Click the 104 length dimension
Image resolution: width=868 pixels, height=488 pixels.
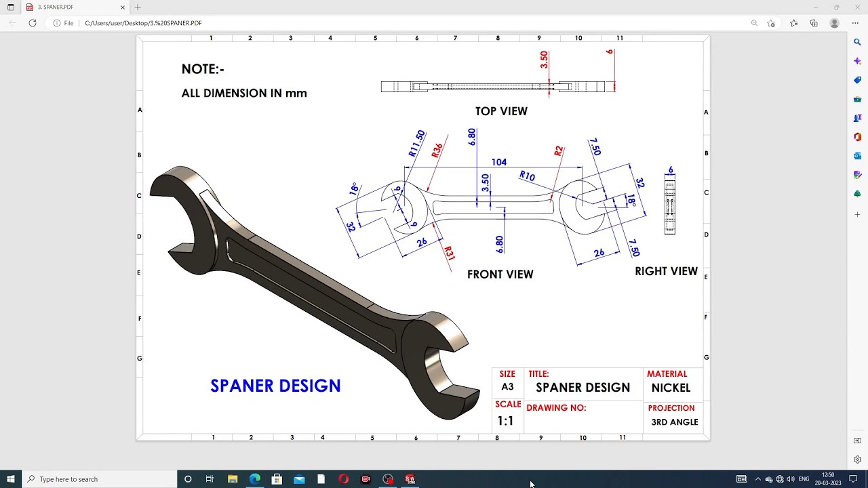pyautogui.click(x=499, y=162)
